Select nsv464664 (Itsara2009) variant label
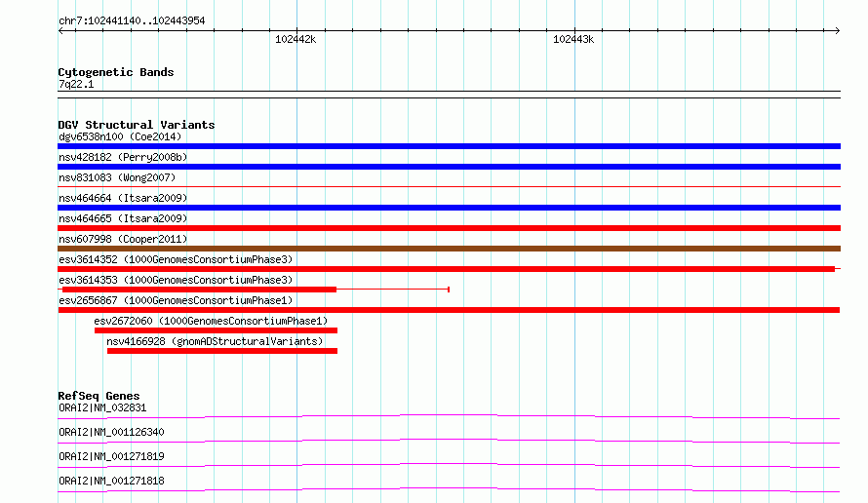868x503 pixels. tap(123, 198)
